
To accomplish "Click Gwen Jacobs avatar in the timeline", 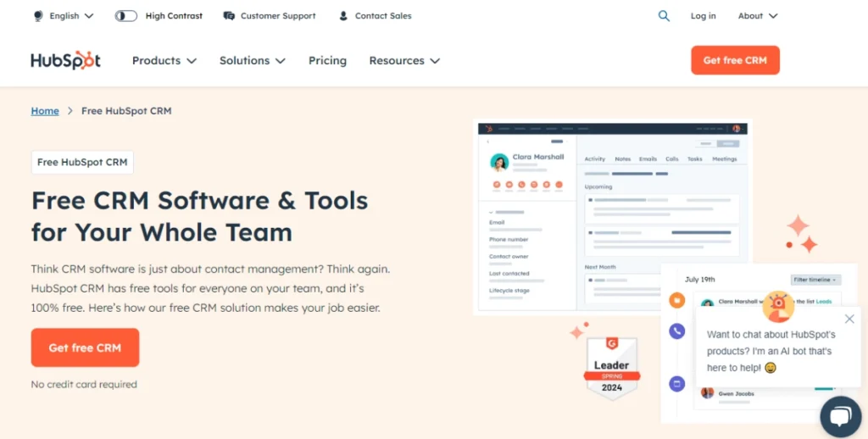I will 707,392.
